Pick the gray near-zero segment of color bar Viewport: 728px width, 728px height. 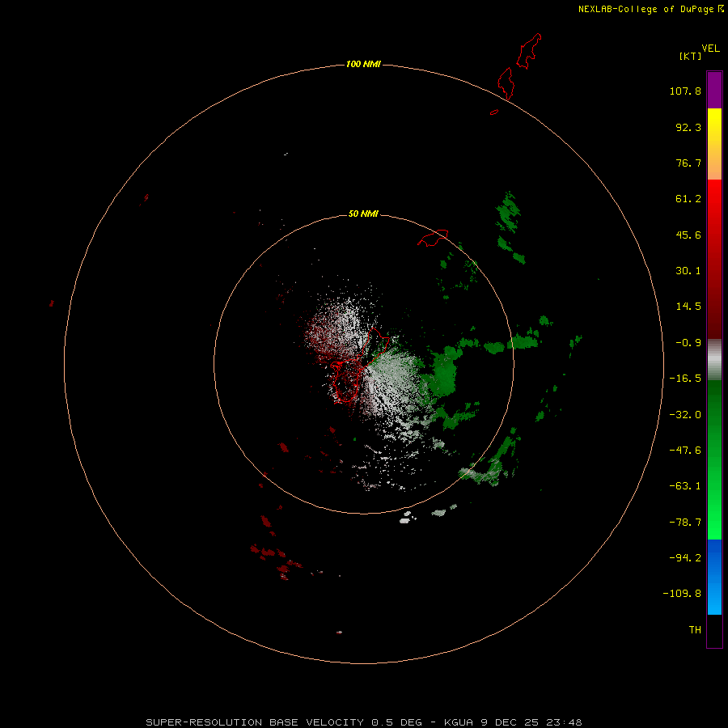tap(714, 360)
